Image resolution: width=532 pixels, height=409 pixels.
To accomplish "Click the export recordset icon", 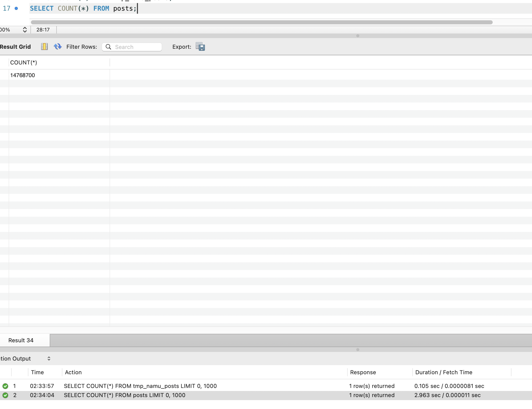I will click(200, 47).
